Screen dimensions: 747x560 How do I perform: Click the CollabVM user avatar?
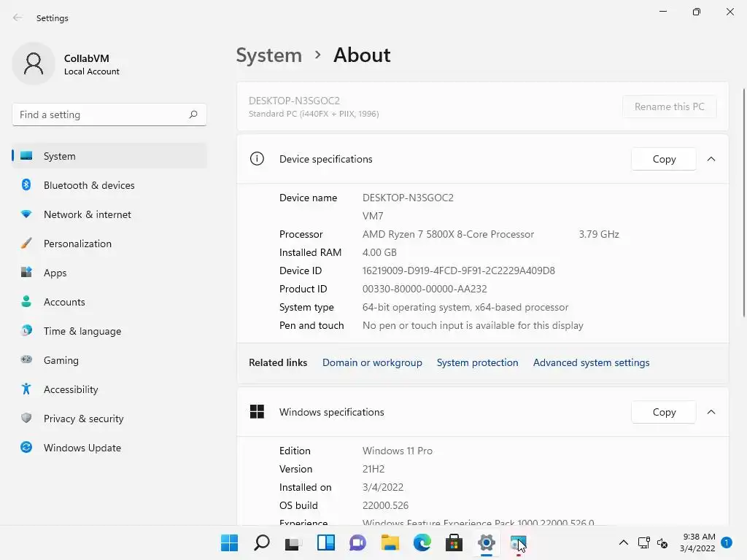pos(34,63)
